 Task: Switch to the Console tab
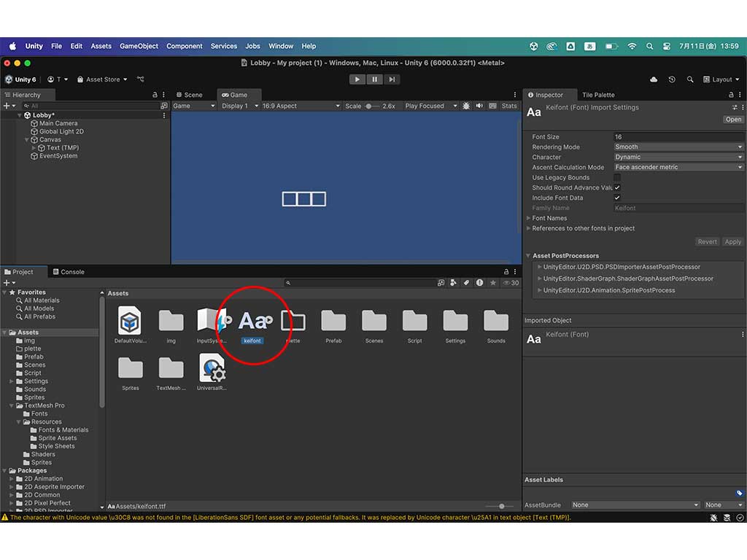click(x=67, y=272)
